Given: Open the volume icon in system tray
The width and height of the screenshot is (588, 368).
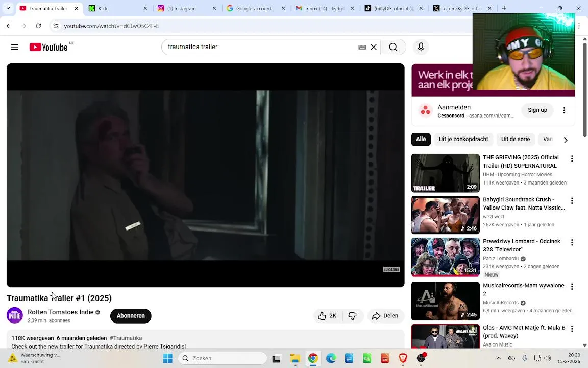Looking at the screenshot, I should [548, 358].
